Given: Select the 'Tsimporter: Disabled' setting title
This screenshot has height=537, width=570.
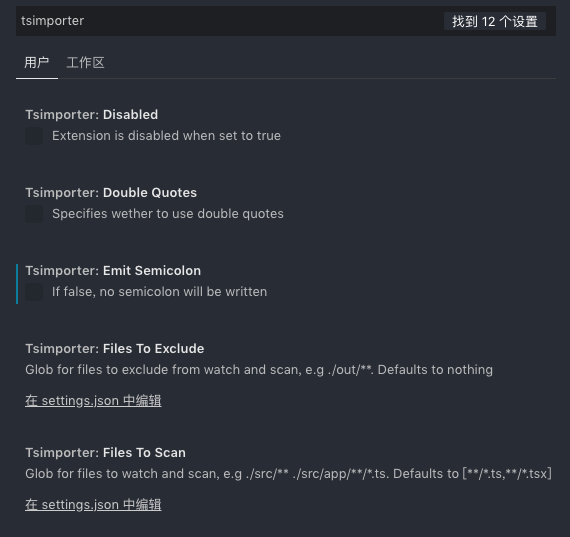Looking at the screenshot, I should click(x=92, y=115).
